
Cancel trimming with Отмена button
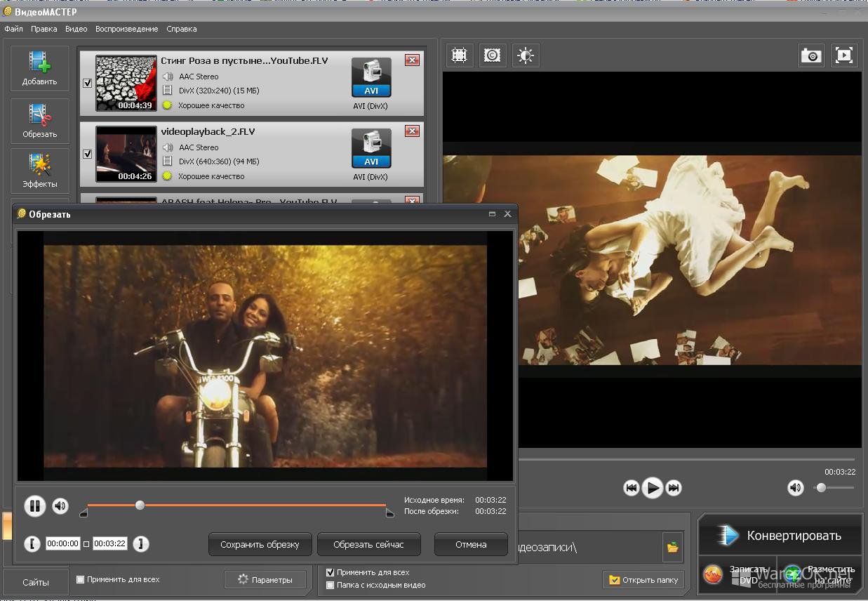pos(471,544)
